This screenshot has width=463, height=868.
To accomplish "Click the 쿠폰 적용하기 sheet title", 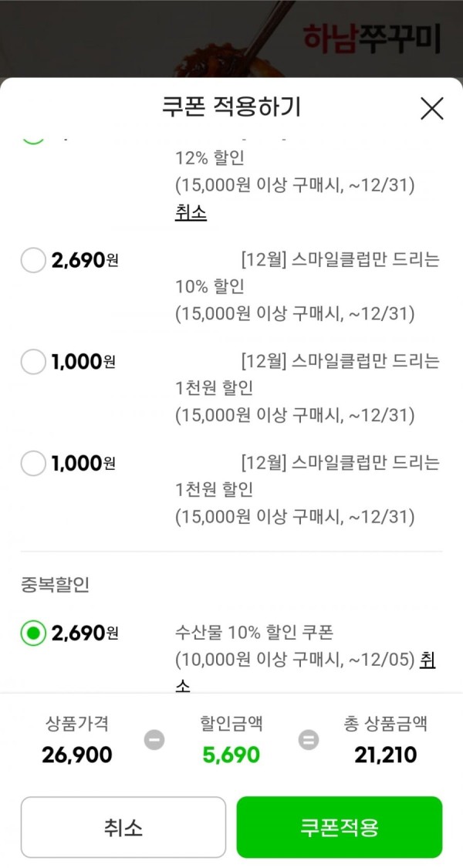I will 231,106.
